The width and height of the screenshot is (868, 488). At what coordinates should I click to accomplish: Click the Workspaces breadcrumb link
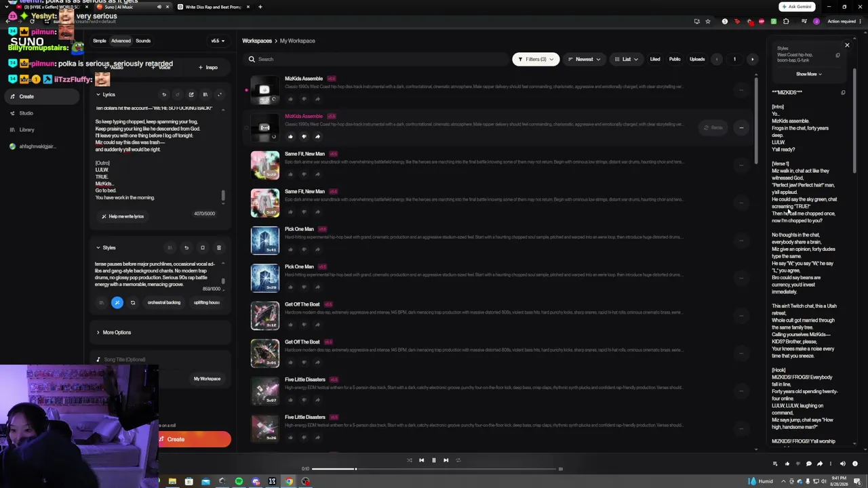[x=257, y=41]
